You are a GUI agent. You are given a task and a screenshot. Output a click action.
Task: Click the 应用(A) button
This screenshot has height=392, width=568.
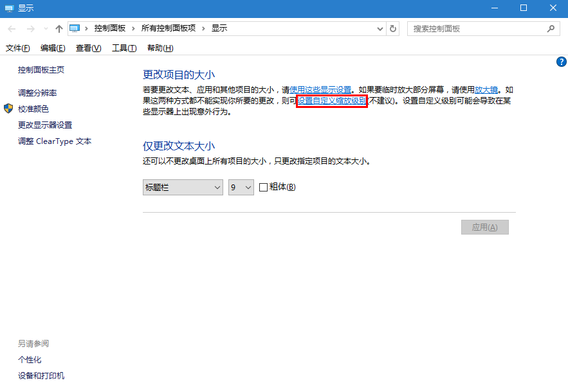coord(484,227)
